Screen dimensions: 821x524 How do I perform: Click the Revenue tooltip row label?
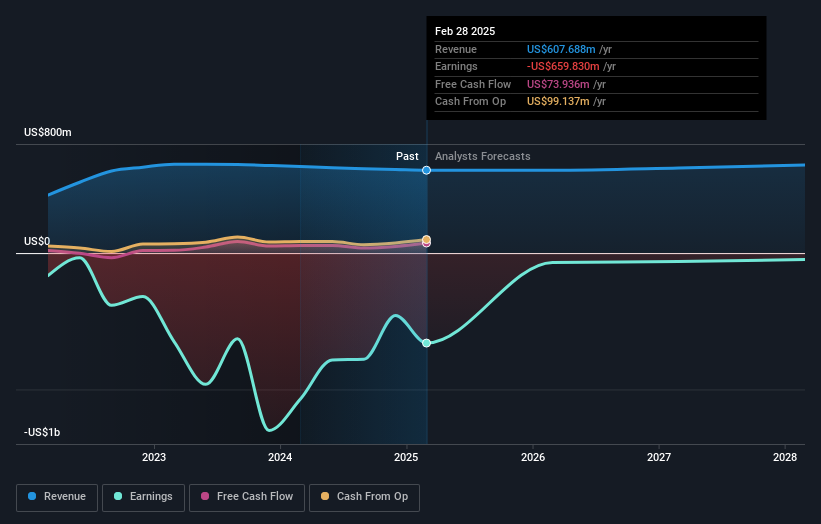456,49
